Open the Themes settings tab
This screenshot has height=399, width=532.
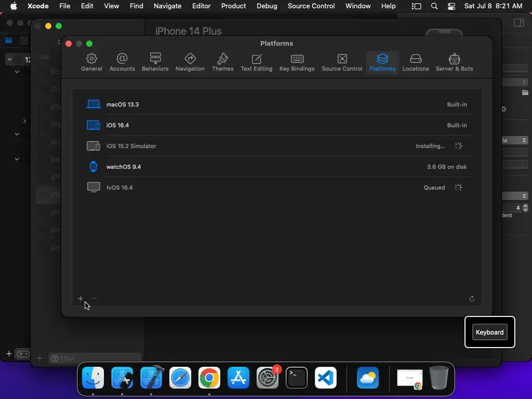222,62
